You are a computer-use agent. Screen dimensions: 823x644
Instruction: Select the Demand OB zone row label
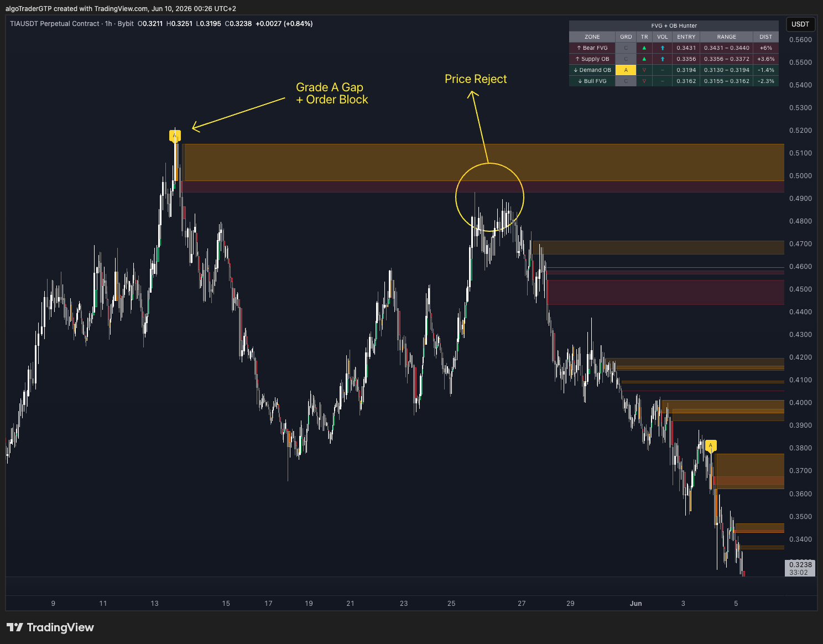[x=592, y=70]
